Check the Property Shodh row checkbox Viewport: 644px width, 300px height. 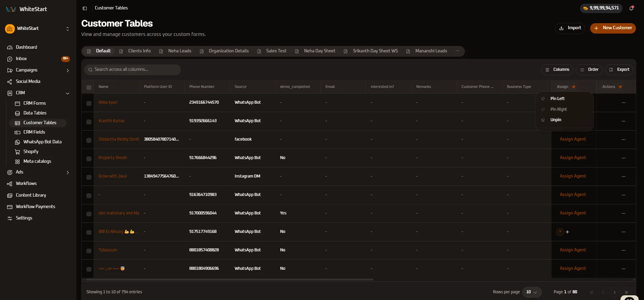[x=89, y=159]
